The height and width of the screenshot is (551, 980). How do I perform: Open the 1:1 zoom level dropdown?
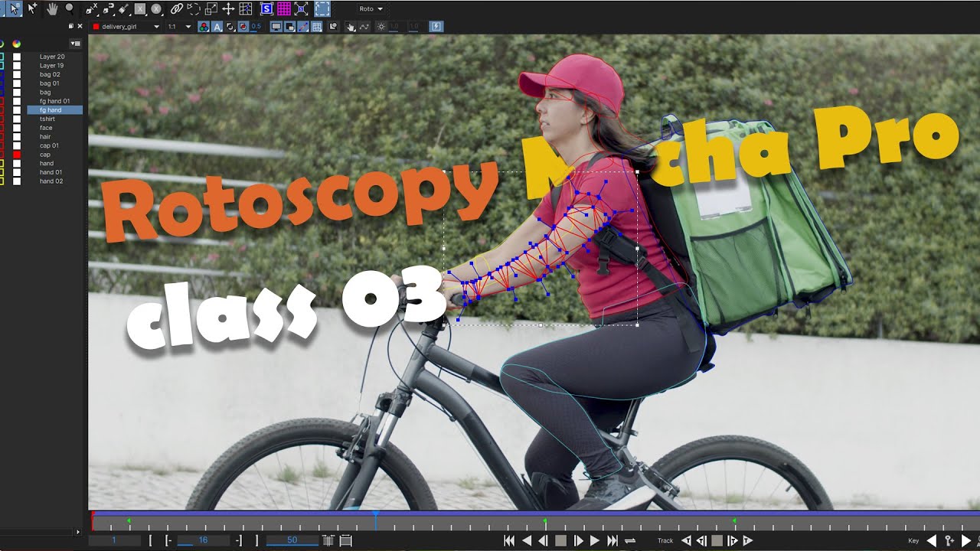(179, 27)
